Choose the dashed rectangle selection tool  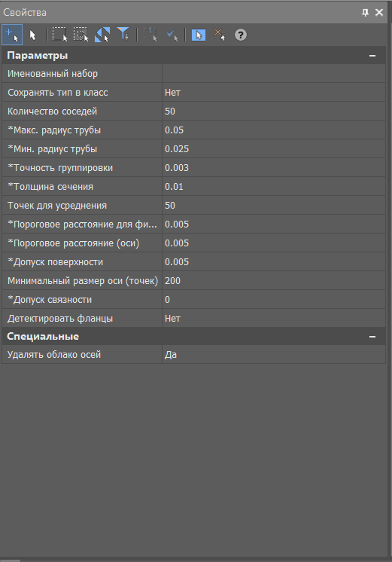[59, 35]
